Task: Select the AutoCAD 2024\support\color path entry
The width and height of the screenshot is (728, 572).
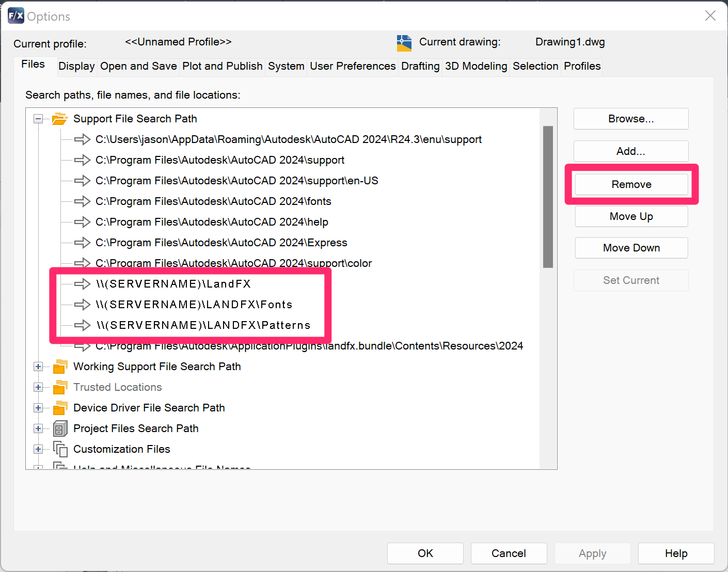Action: pyautogui.click(x=233, y=263)
